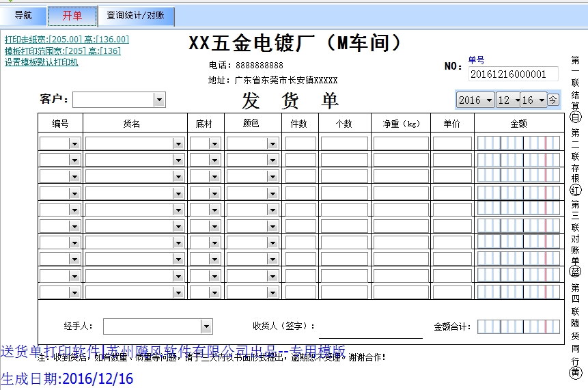Click the 编号 column header

[60, 124]
